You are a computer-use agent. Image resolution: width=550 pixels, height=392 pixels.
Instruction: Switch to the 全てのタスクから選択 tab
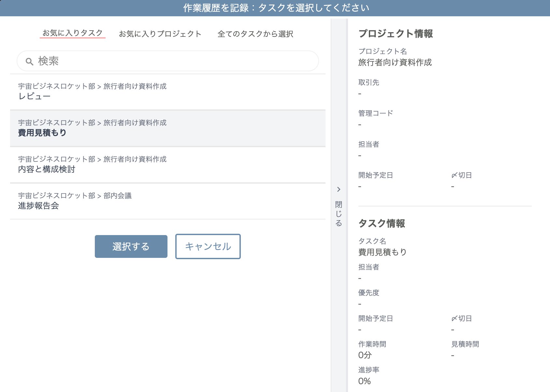[256, 34]
